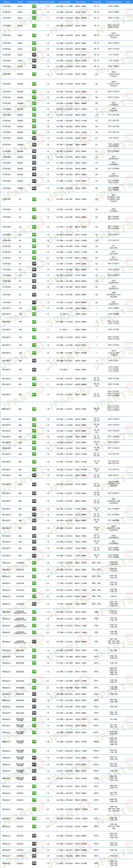Click the '90kW / 122KM' power cell
This screenshot has height=868, width=133.
tap(81, 258)
